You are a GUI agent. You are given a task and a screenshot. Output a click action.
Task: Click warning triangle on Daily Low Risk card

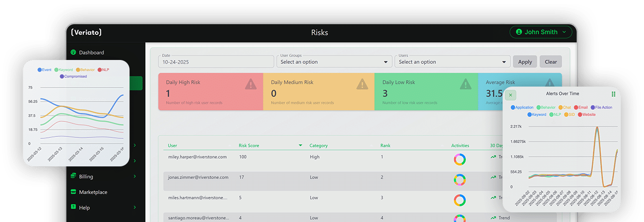pyautogui.click(x=466, y=84)
